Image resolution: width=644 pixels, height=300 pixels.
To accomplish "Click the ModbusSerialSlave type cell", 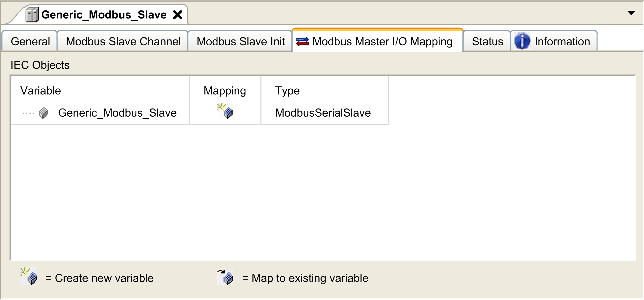I will click(323, 113).
